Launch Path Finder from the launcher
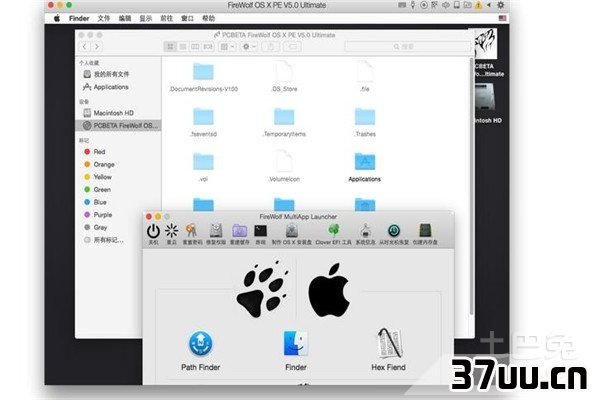This screenshot has width=600, height=400. tap(201, 343)
